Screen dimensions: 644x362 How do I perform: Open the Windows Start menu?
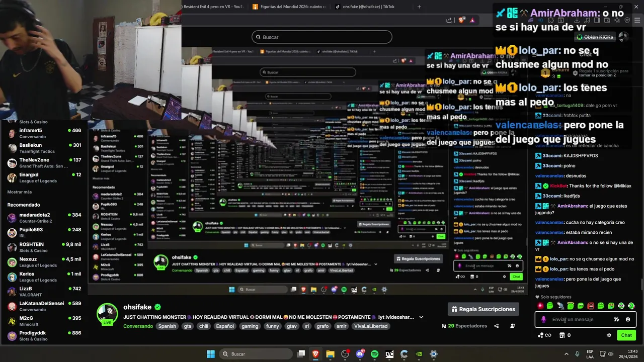pyautogui.click(x=211, y=354)
